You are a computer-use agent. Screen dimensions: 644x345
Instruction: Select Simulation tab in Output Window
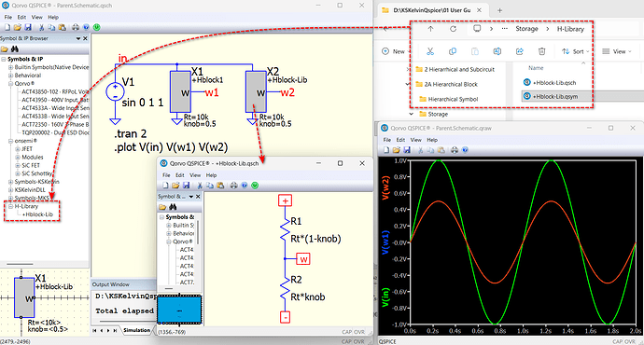coord(137,330)
